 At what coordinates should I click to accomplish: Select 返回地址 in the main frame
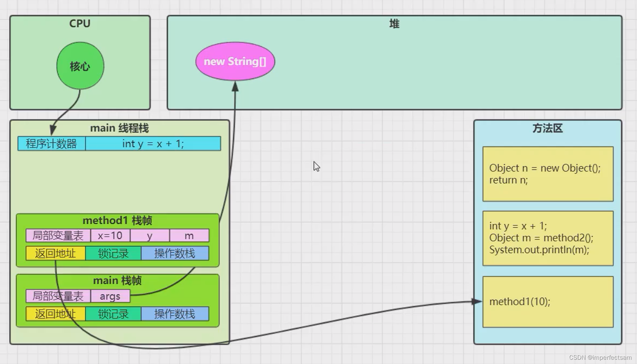(x=56, y=314)
